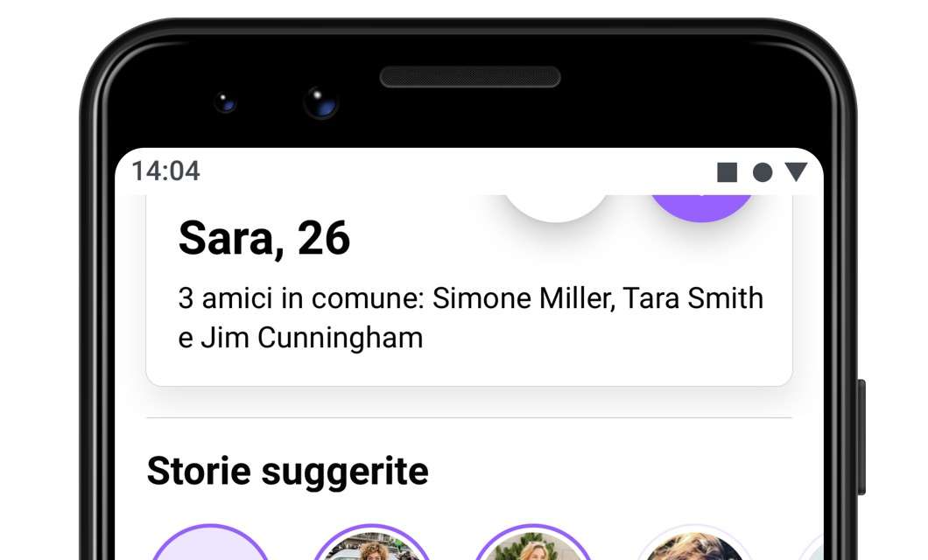Open the curly-haired person's story
The width and height of the screenshot is (928, 560).
point(372,542)
